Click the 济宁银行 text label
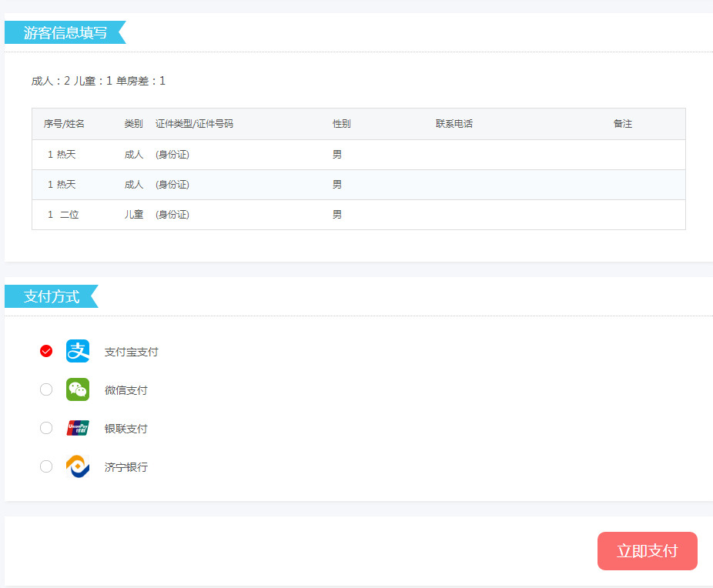The width and height of the screenshot is (713, 588). tap(126, 467)
